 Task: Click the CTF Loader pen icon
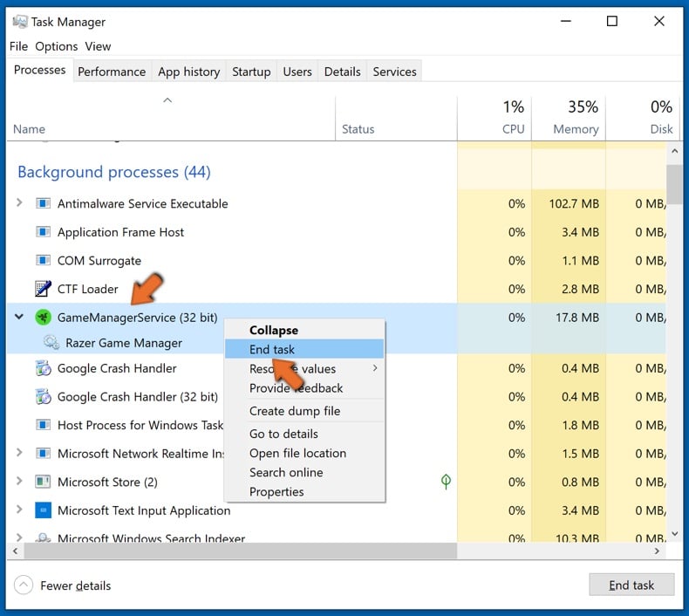(43, 289)
